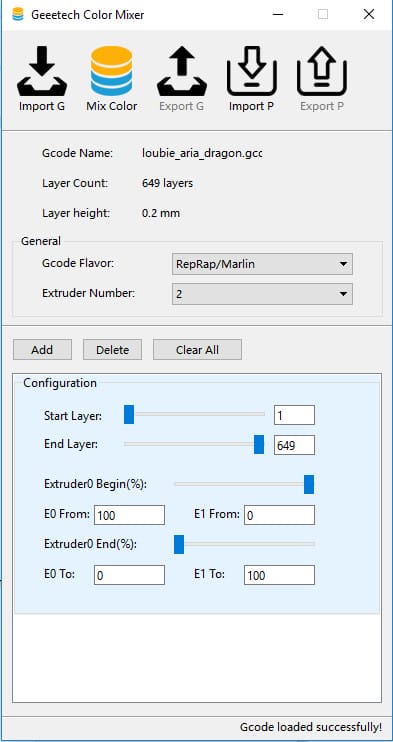Open the Mix Color tool

[112, 71]
